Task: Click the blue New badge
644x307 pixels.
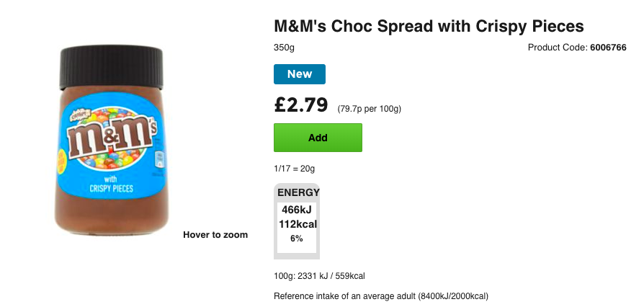Action: (300, 74)
